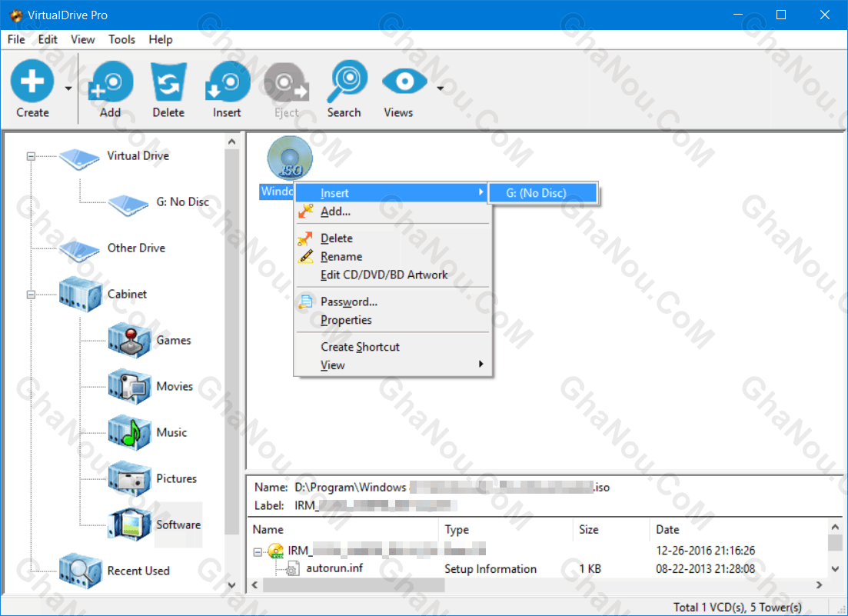Viewport: 848px width, 616px height.
Task: Click the Create toolbar icon
Action: 32,81
